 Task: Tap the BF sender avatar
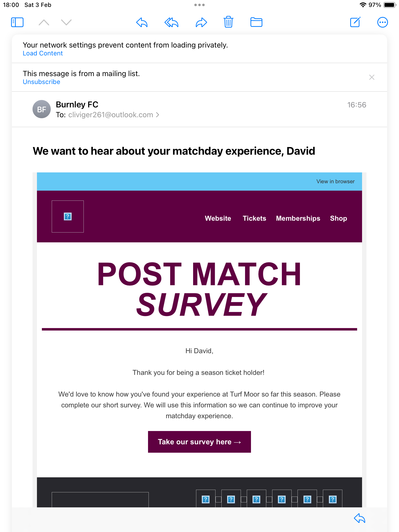[x=42, y=109]
